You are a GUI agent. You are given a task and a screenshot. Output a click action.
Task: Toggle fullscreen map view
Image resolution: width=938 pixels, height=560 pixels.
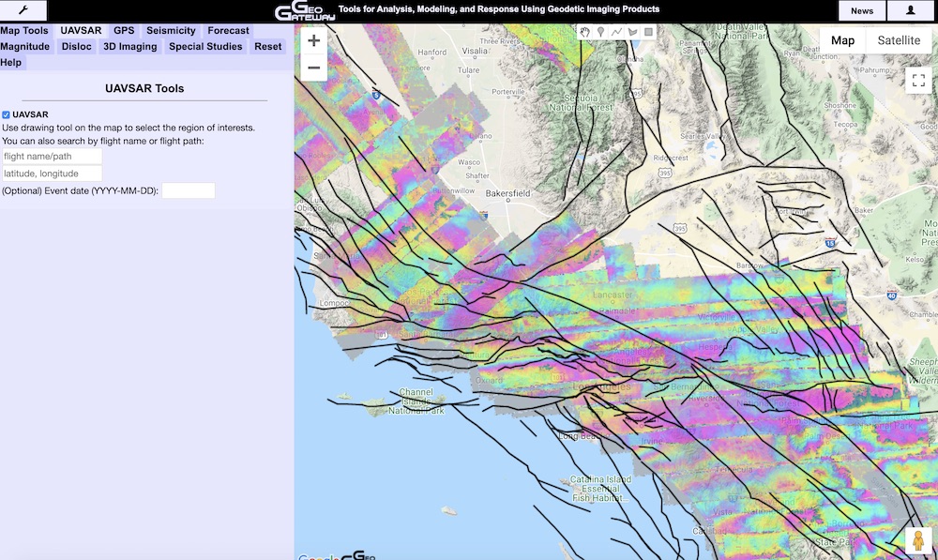click(x=918, y=80)
